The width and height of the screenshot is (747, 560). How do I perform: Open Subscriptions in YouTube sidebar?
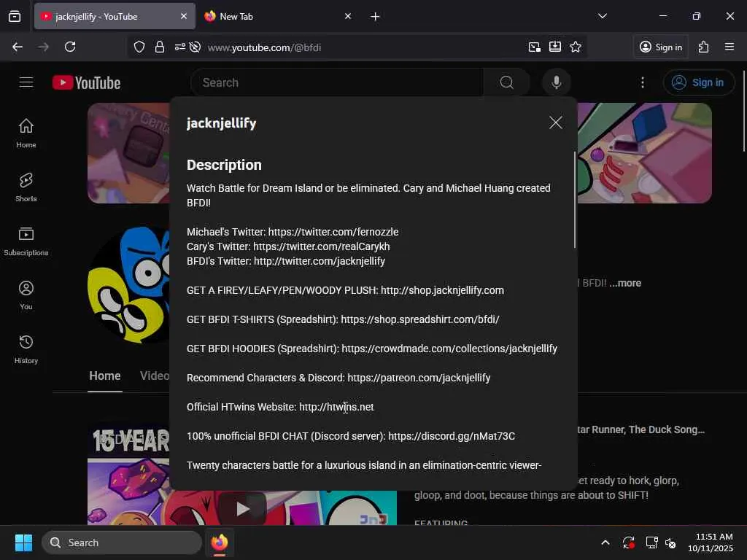(26, 241)
